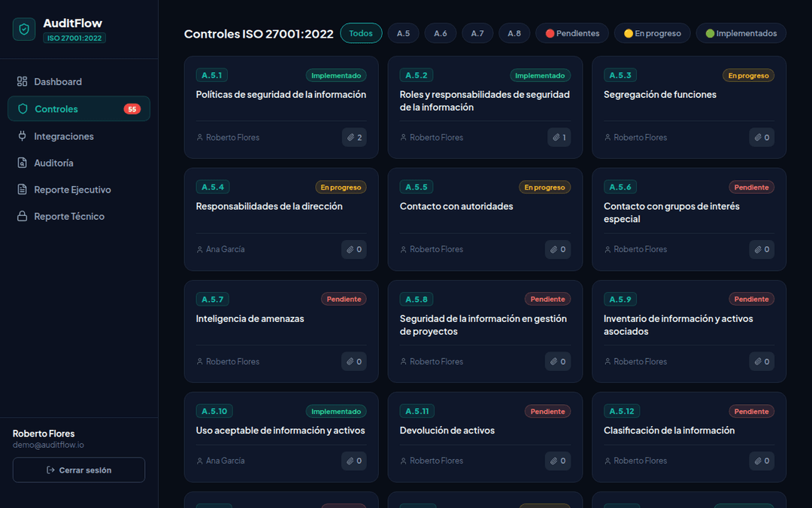This screenshot has width=812, height=508.
Task: Click demo@auditflow.io email in sidebar
Action: click(48, 446)
